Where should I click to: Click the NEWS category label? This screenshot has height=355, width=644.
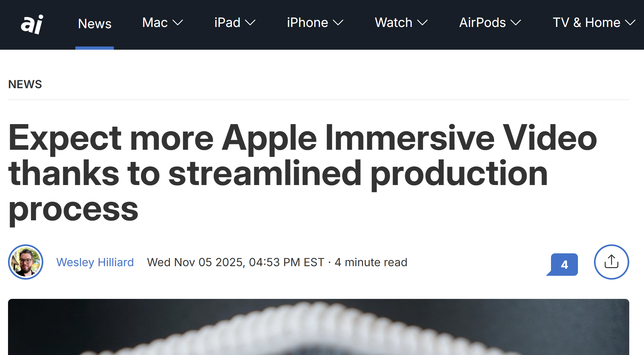25,84
